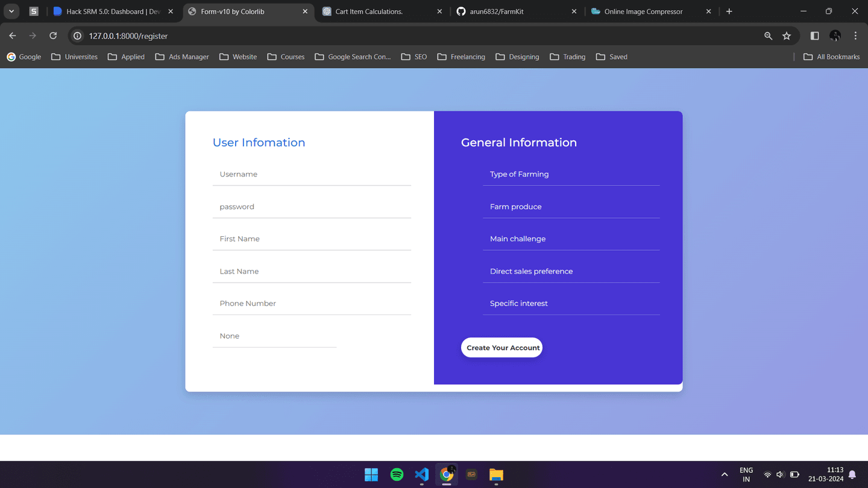
Task: Open the Direct sales preference field
Action: click(571, 271)
